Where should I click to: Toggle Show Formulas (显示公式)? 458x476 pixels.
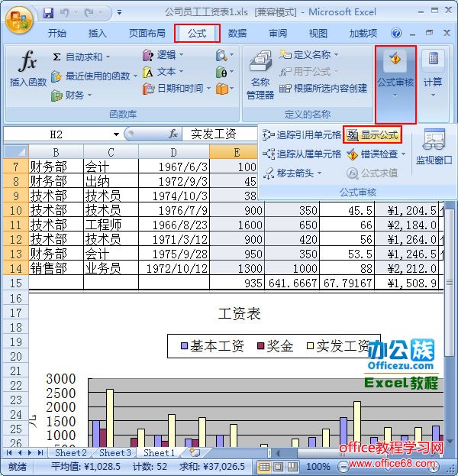(x=373, y=134)
